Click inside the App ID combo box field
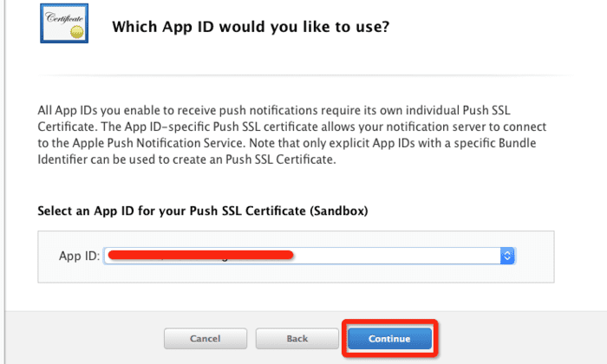Image resolution: width=607 pixels, height=364 pixels. (309, 256)
